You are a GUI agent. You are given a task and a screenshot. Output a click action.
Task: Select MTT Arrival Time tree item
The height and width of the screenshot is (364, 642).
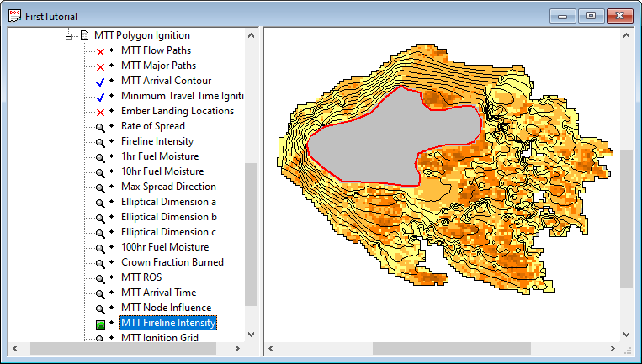click(158, 293)
